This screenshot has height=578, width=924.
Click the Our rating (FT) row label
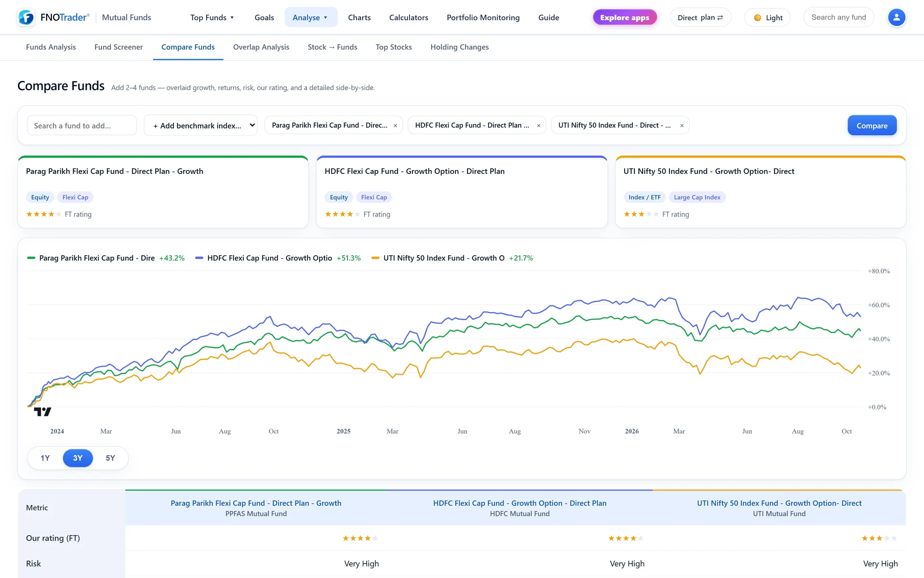(53, 538)
